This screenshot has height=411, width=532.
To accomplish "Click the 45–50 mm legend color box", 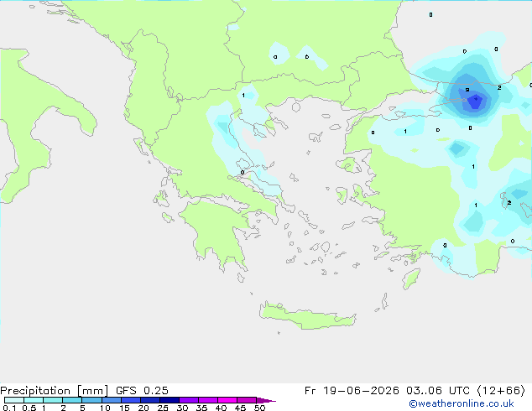I will [247, 400].
